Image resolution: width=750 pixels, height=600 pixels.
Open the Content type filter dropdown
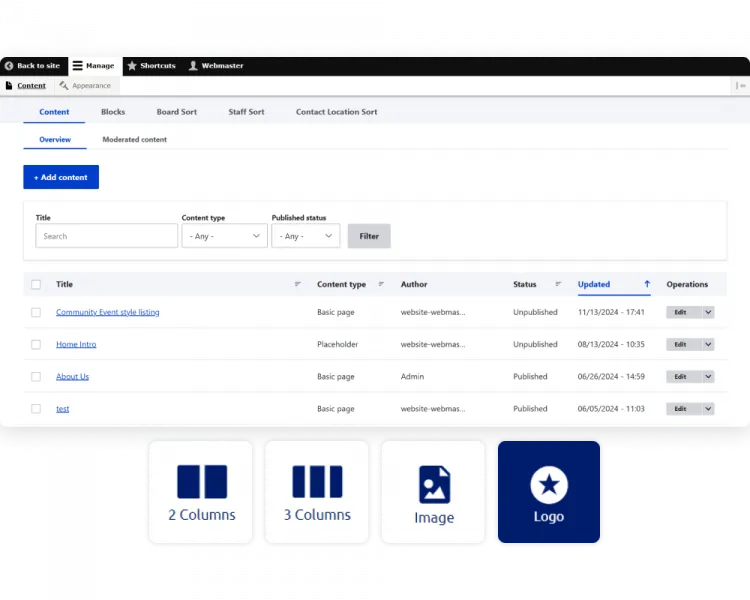point(224,236)
